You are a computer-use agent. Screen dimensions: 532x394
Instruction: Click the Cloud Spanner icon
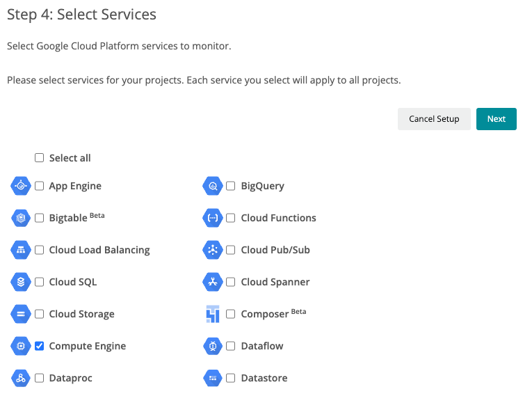pyautogui.click(x=213, y=282)
